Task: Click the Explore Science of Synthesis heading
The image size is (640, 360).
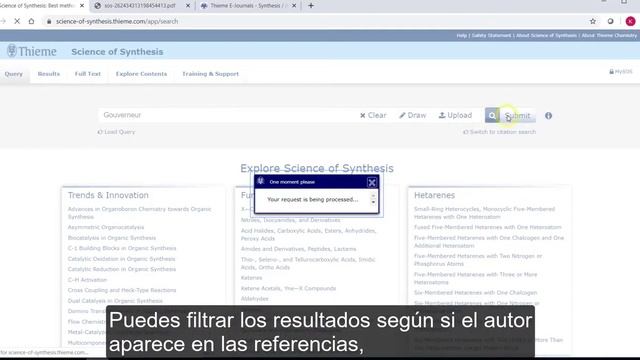Action: (x=317, y=168)
